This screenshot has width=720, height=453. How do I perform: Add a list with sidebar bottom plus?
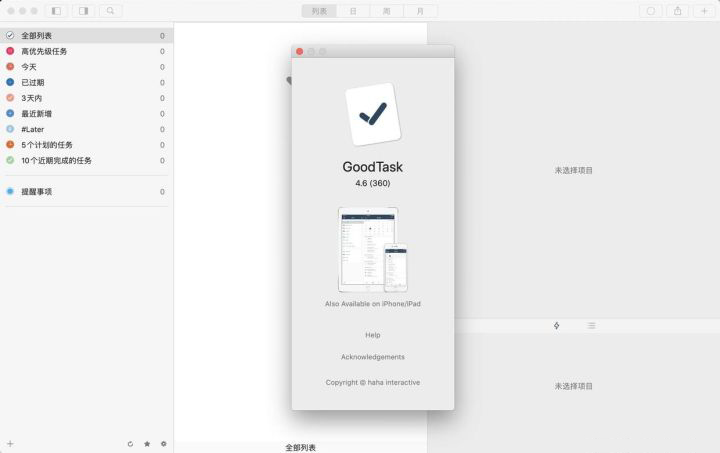coord(10,443)
